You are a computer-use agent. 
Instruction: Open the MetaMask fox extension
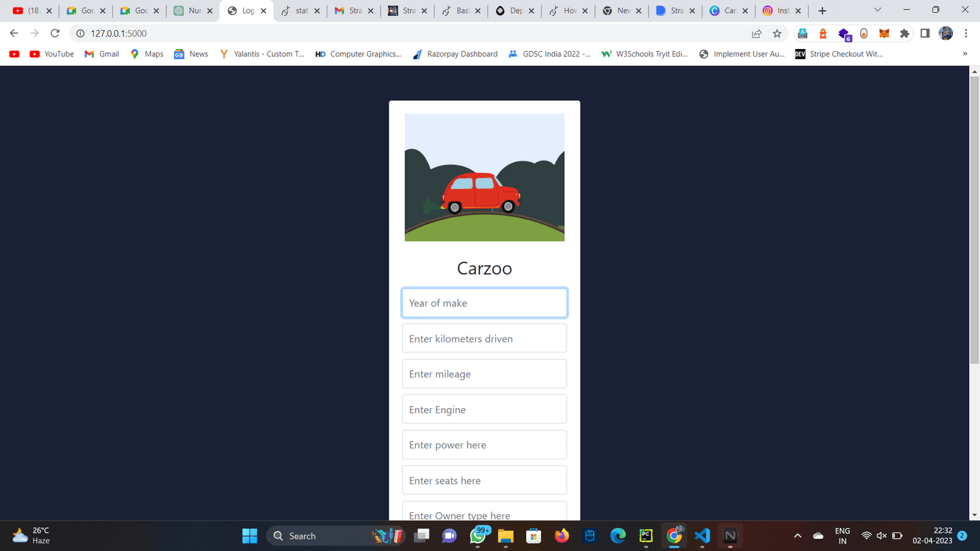[884, 33]
